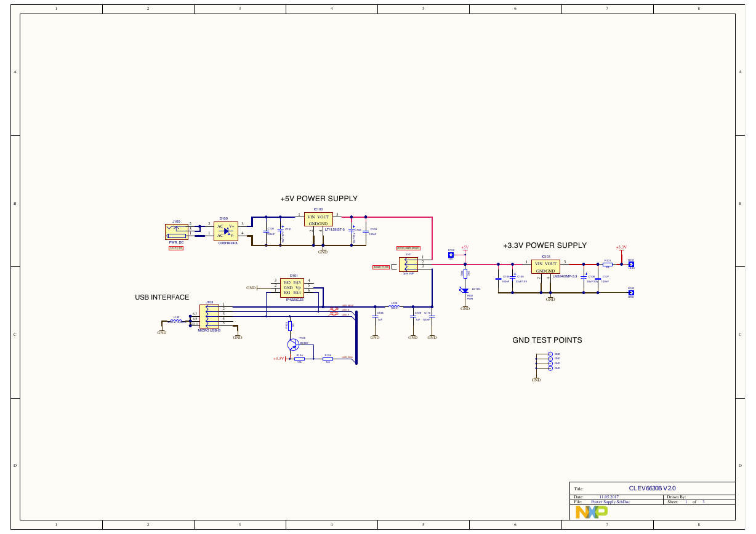Select the top GND test point circle
The image size is (756, 534).
click(550, 354)
